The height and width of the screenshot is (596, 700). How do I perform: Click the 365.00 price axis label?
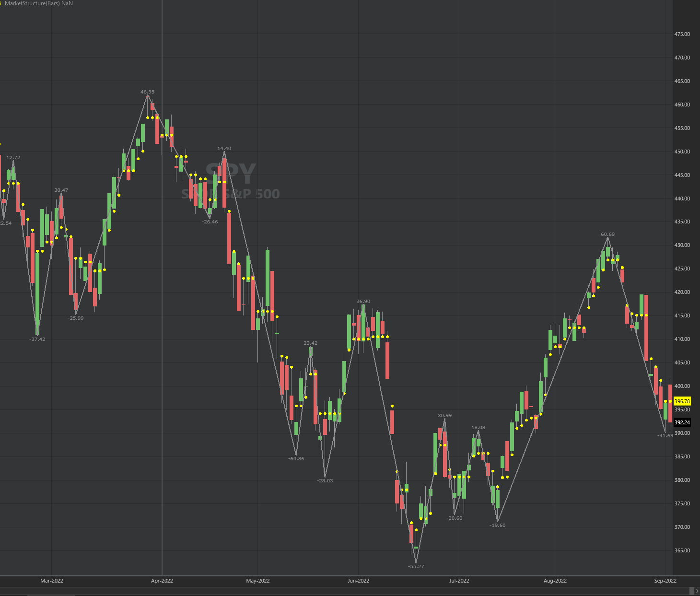(682, 550)
